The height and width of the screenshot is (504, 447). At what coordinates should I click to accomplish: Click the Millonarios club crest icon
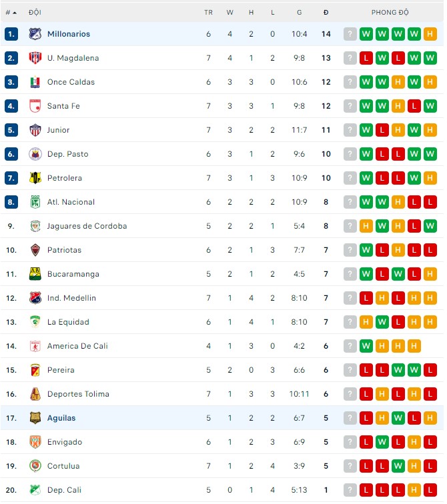35,34
